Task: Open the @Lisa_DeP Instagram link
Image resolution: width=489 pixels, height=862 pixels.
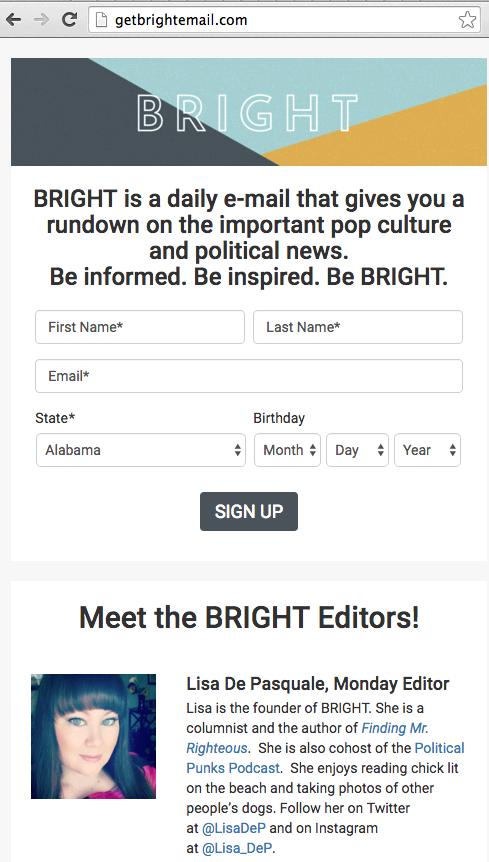Action: 237,848
